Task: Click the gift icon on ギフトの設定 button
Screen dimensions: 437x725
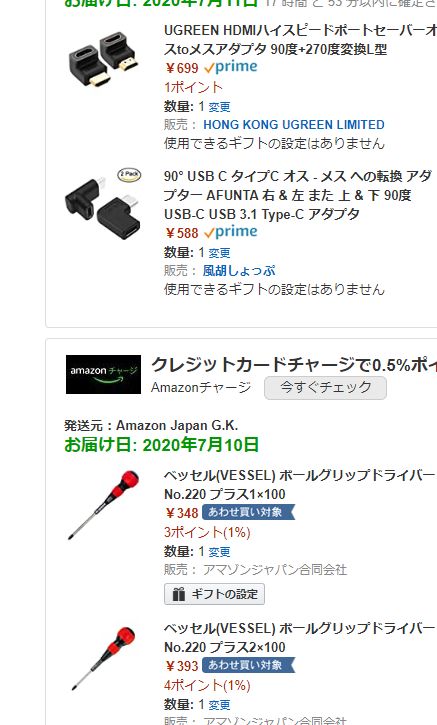Action: (x=178, y=594)
